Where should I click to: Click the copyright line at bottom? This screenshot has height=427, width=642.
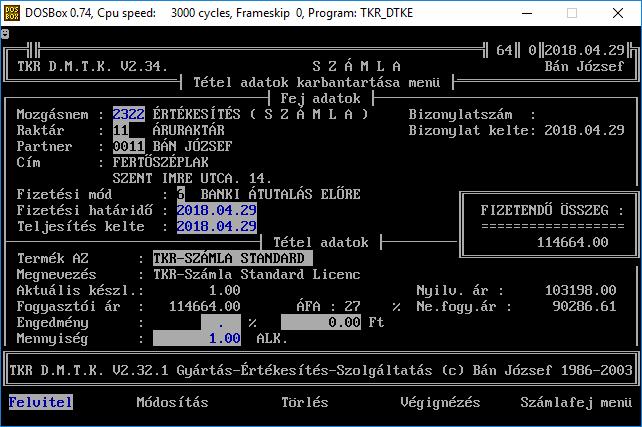[321, 370]
